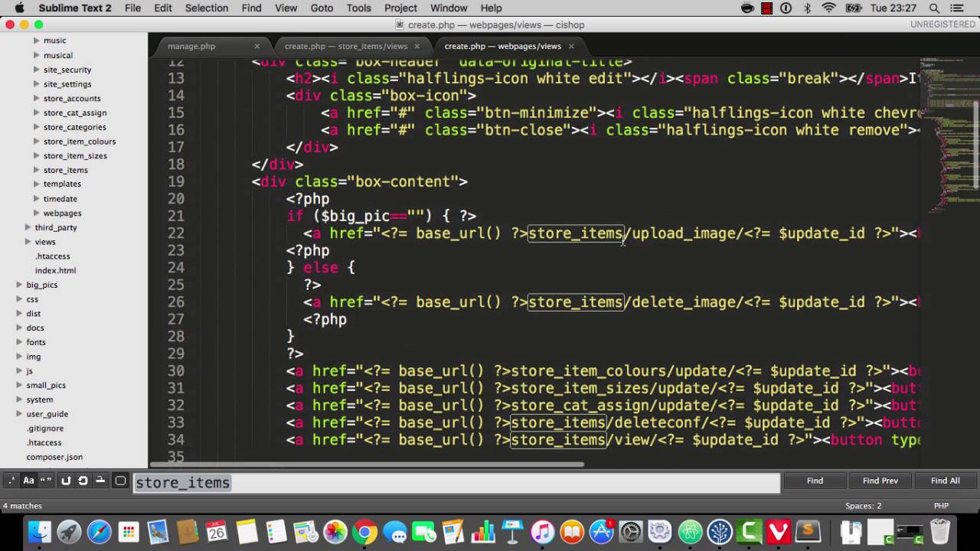Open iTunes from the dock
980x551 pixels.
click(542, 531)
